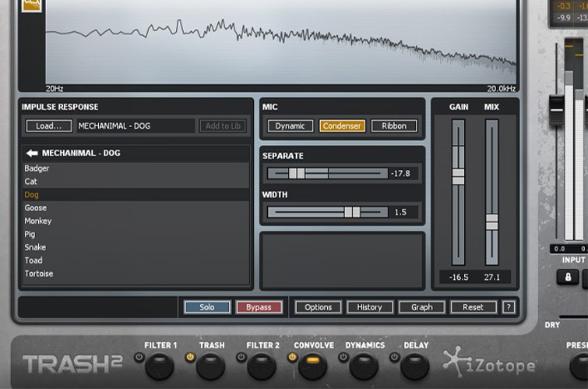Click the red Bypass button
588x389 pixels.
pos(259,307)
